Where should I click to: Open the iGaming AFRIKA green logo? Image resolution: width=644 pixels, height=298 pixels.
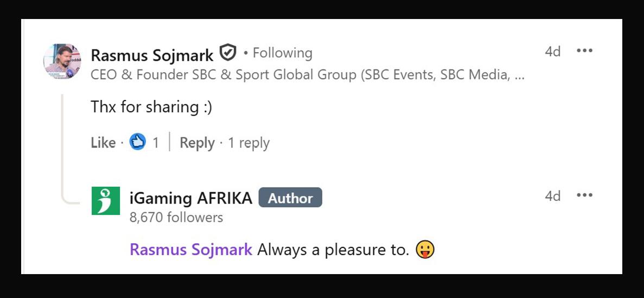(106, 201)
